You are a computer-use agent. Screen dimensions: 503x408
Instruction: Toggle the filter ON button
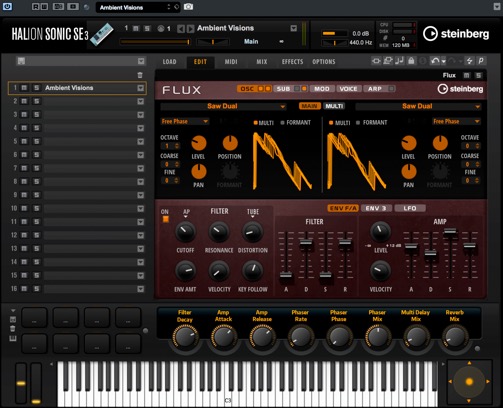(x=165, y=219)
